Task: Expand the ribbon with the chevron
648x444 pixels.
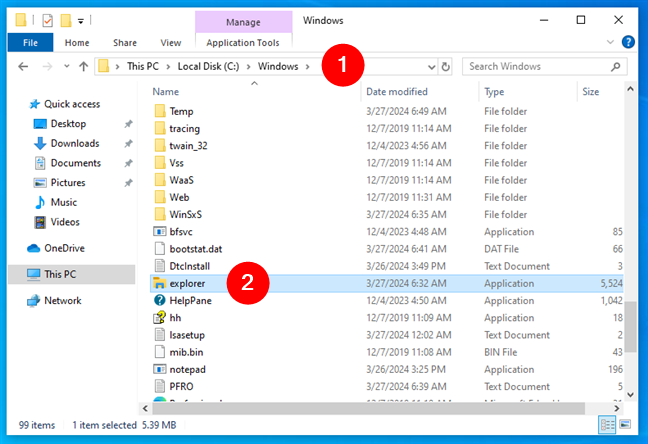Action: [610, 42]
